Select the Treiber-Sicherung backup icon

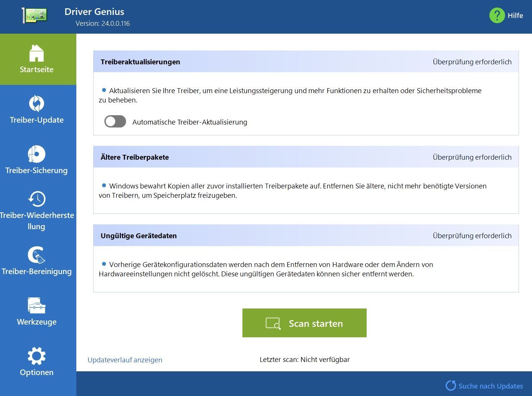(36, 154)
